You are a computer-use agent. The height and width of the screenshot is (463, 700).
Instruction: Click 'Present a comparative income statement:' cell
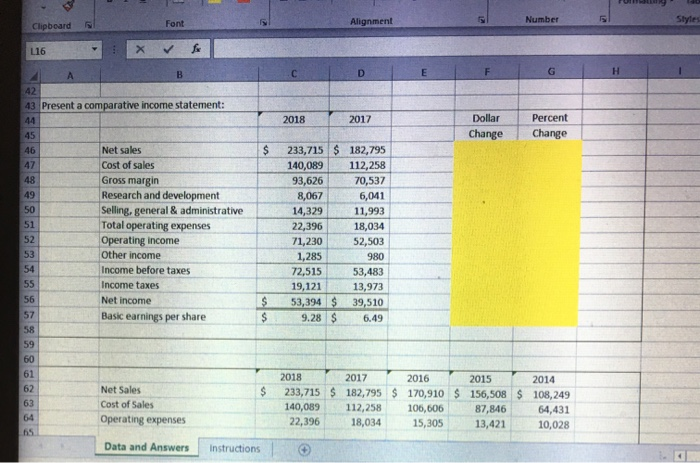click(133, 105)
